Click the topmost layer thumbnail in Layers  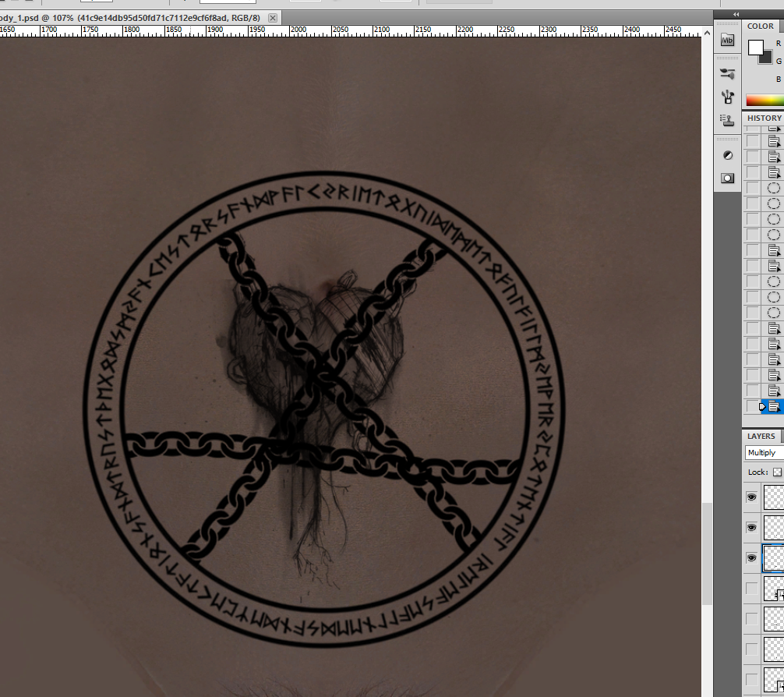tap(774, 497)
